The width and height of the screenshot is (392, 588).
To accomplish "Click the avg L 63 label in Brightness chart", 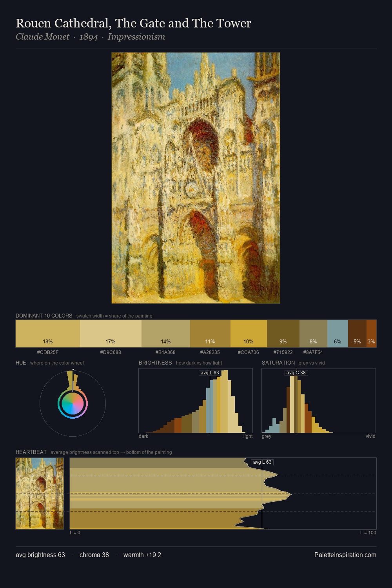I will [210, 373].
